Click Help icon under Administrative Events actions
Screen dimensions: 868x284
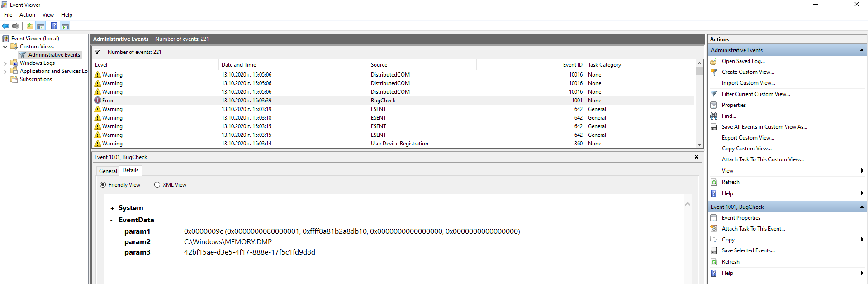click(714, 193)
